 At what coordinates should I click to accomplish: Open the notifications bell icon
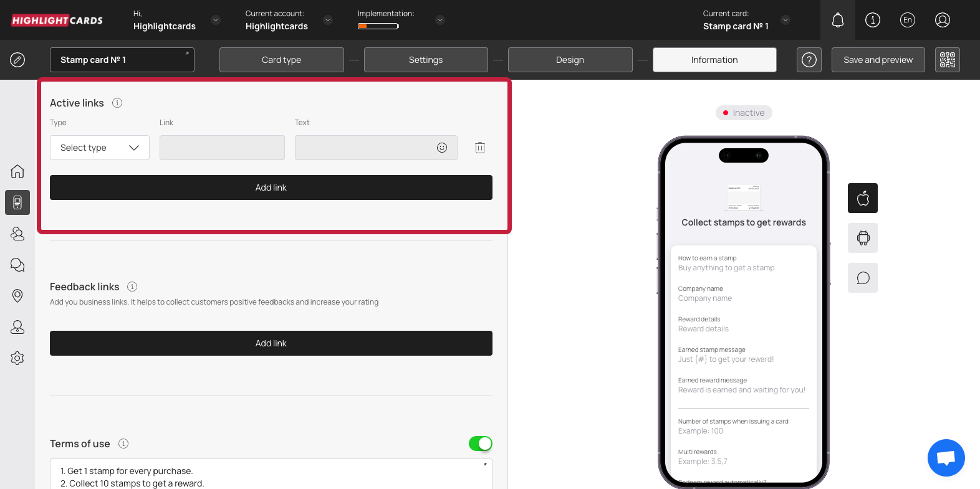point(838,20)
